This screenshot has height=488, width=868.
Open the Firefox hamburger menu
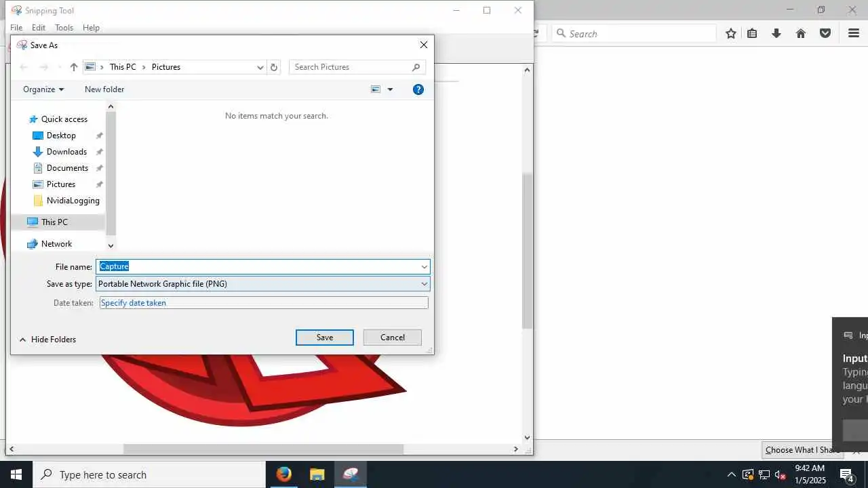854,33
